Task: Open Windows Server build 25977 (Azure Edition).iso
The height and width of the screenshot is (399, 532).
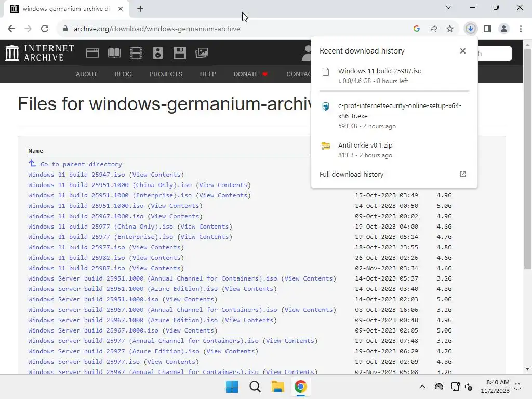Action: pos(114,351)
